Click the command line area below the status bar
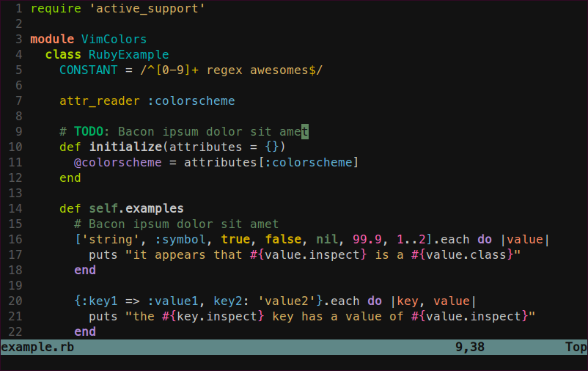The width and height of the screenshot is (588, 371). (x=294, y=362)
